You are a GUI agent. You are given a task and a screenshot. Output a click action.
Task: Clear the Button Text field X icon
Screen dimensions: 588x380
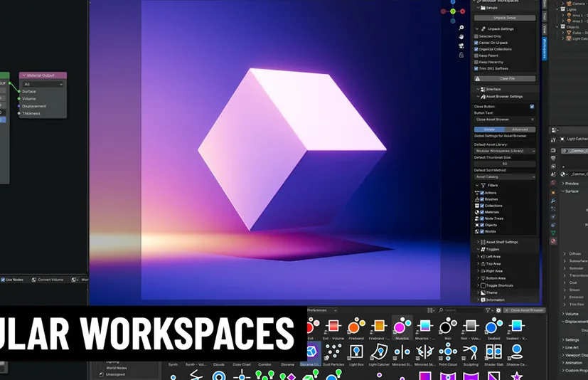[x=533, y=120]
